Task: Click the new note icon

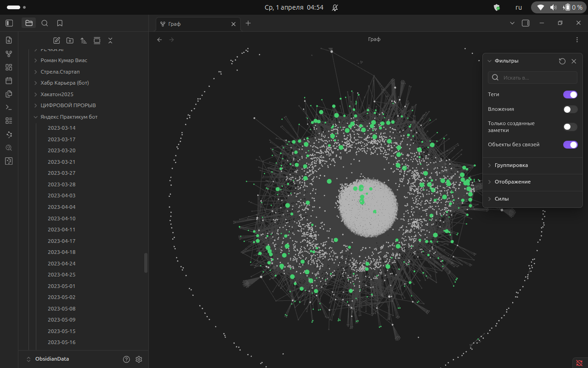Action: tap(57, 40)
